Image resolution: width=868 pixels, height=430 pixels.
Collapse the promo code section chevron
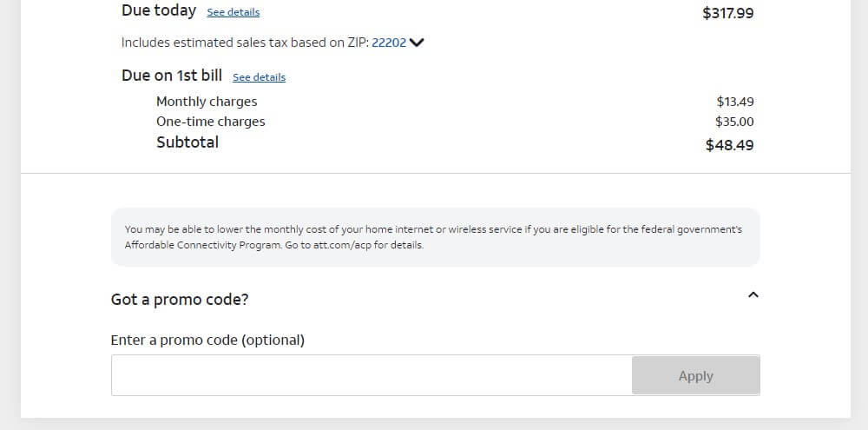(x=753, y=295)
